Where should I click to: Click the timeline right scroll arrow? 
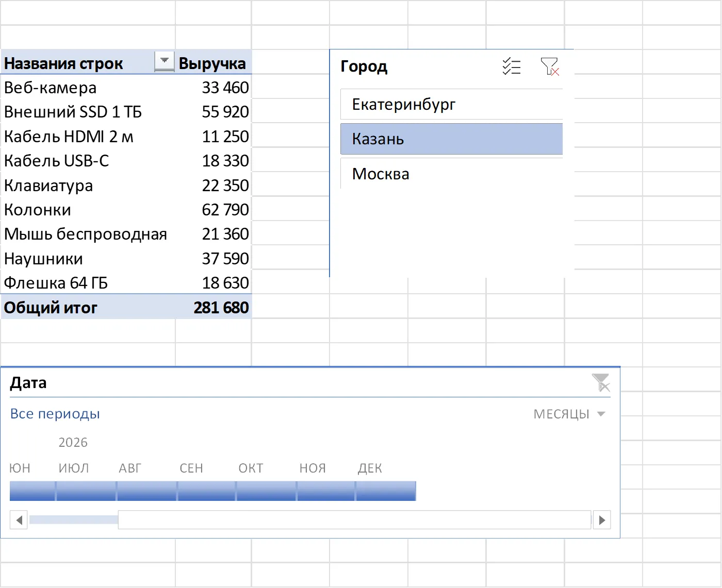coord(602,520)
